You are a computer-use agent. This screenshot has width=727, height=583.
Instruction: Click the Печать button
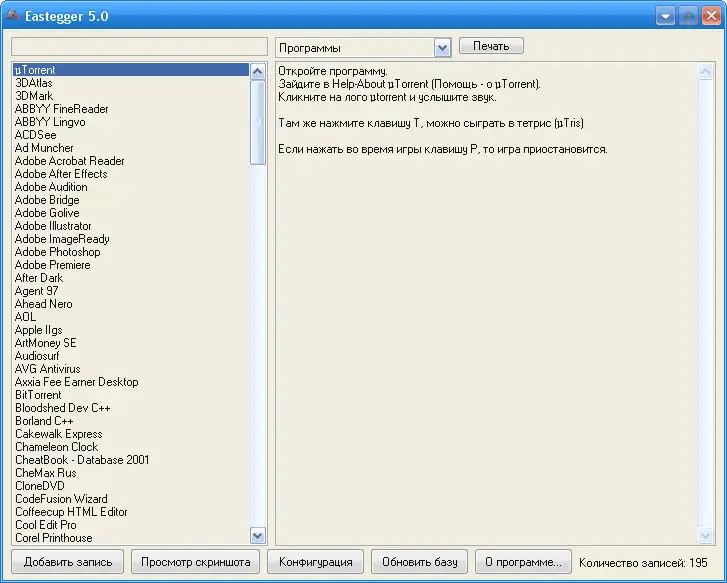[x=491, y=46]
